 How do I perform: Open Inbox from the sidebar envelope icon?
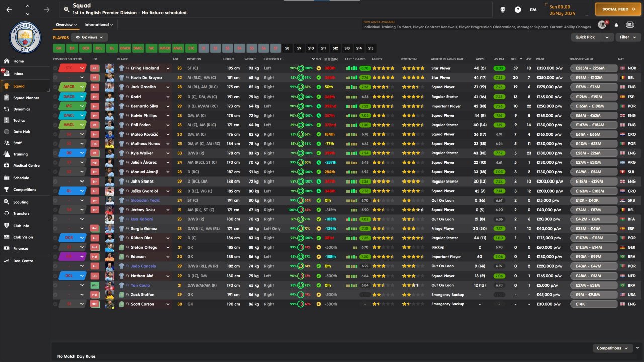pyautogui.click(x=6, y=74)
